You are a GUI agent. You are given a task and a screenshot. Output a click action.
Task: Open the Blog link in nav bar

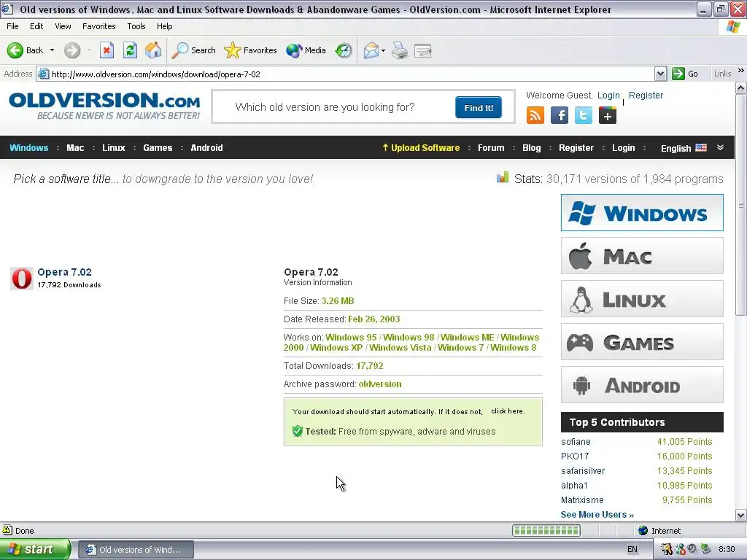tap(531, 147)
